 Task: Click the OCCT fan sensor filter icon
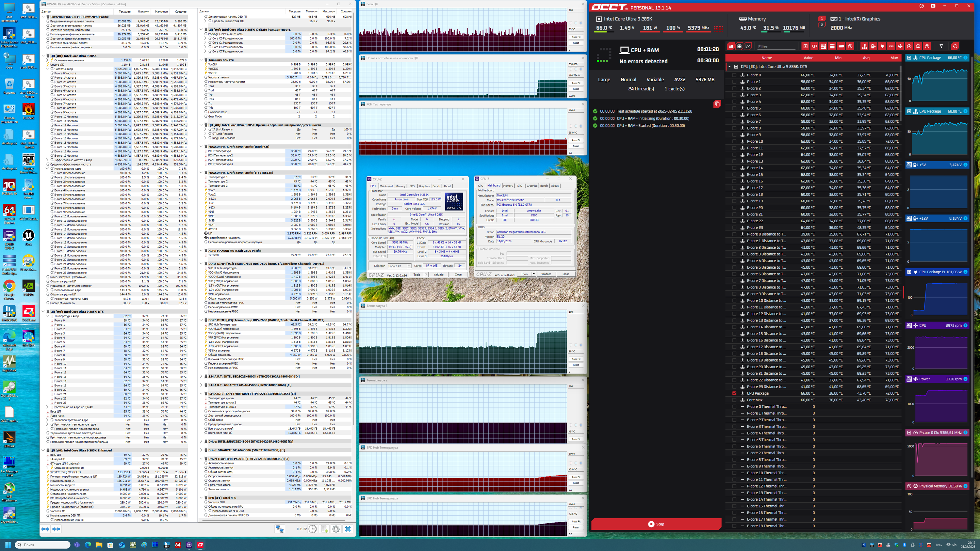[900, 46]
